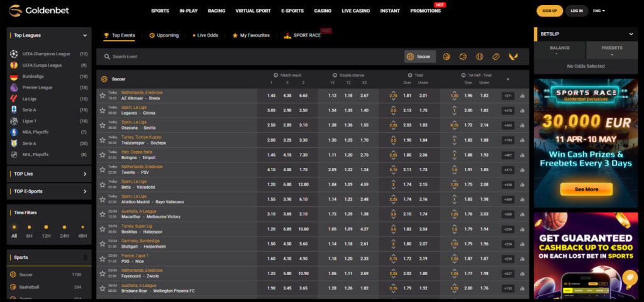The image size is (644, 302).
Task: Click the Double chance info icon
Action: pos(335,75)
